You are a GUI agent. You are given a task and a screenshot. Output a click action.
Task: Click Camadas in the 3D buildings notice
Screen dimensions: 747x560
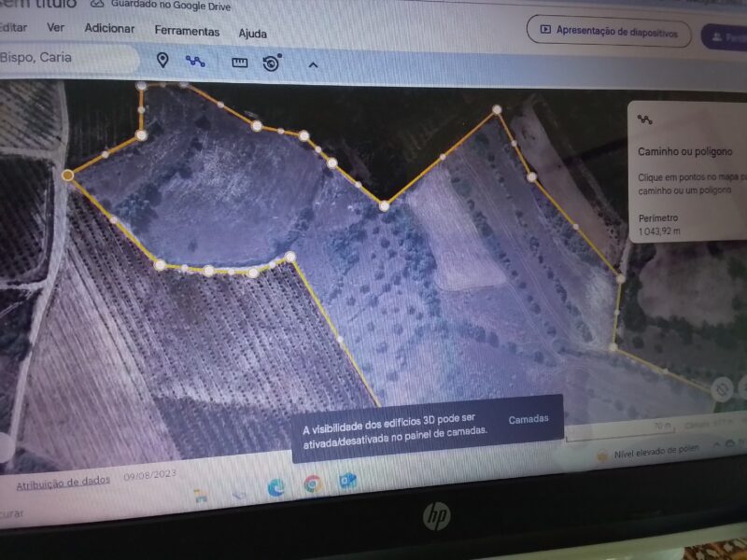point(529,419)
